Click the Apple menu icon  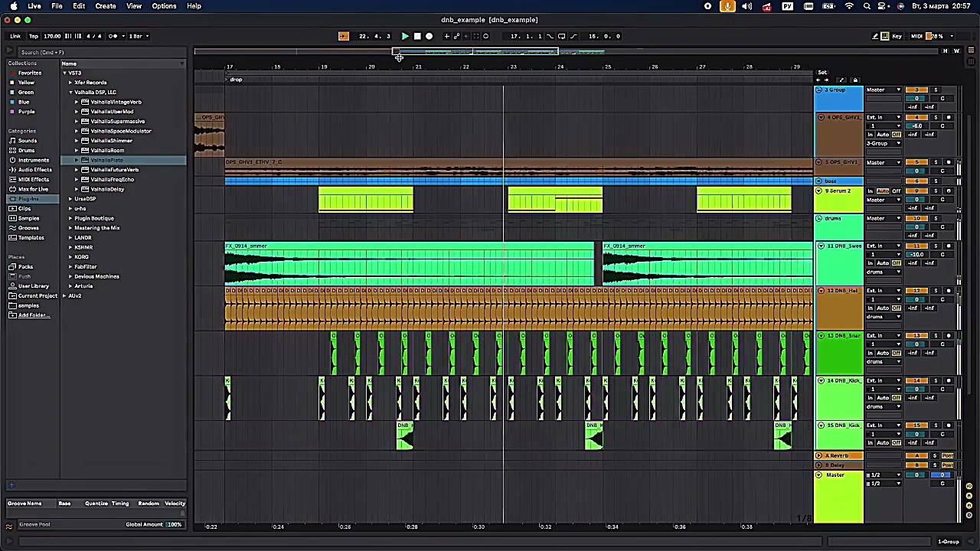pyautogui.click(x=13, y=6)
